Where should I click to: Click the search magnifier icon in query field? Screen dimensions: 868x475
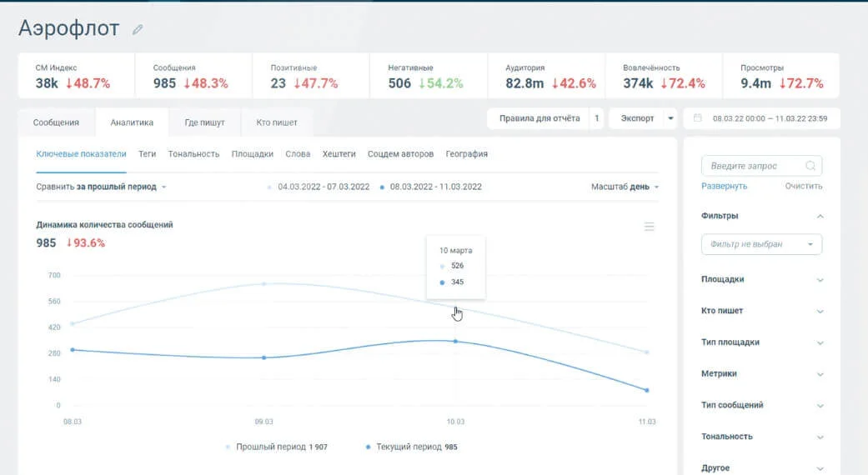click(810, 166)
